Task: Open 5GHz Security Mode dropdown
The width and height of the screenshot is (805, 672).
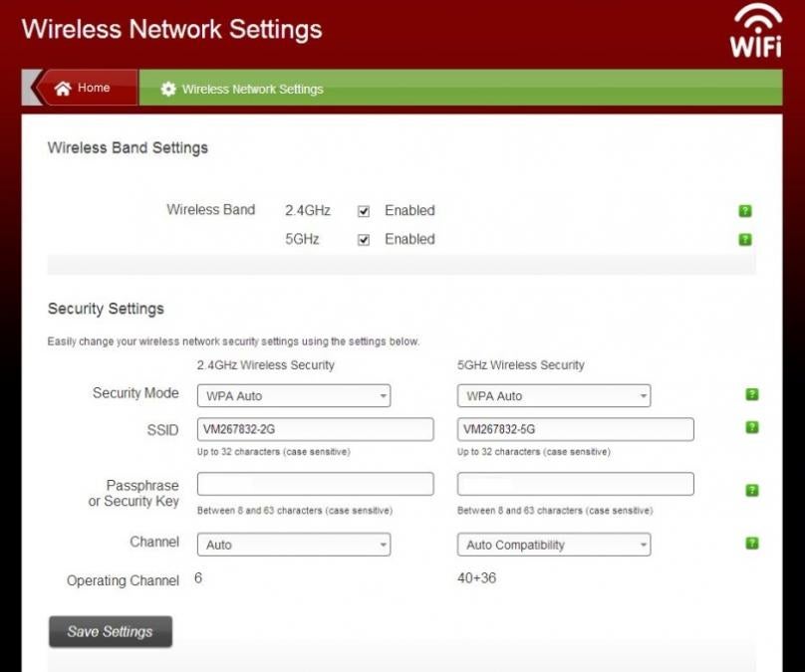Action: [x=554, y=396]
